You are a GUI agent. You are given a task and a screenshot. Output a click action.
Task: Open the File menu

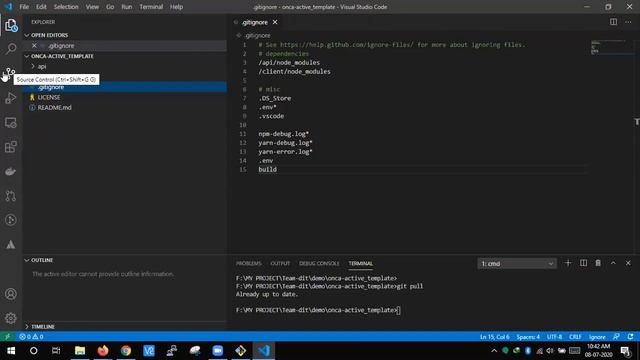click(24, 7)
